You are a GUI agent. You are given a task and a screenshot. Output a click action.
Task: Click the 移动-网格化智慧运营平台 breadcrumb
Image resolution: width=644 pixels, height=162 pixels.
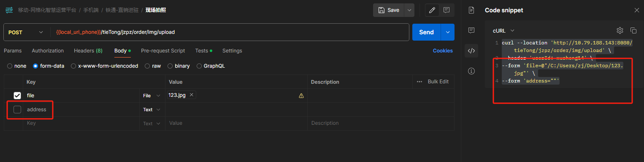coord(47,10)
